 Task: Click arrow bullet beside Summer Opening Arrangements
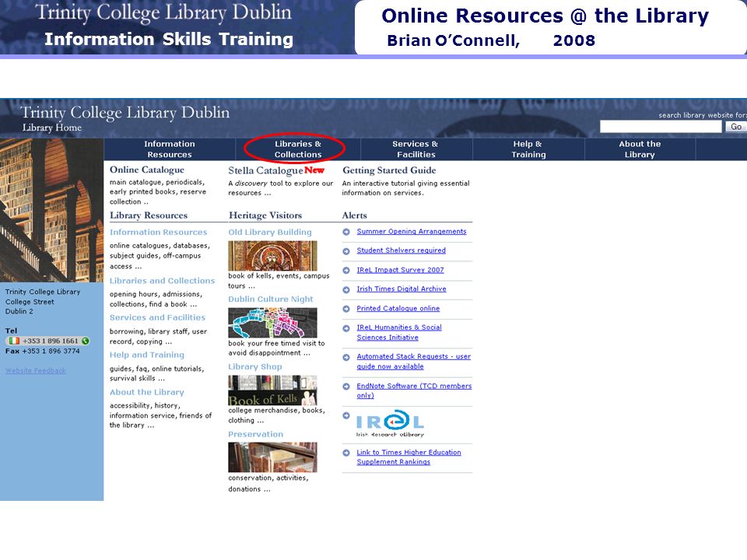click(x=346, y=232)
